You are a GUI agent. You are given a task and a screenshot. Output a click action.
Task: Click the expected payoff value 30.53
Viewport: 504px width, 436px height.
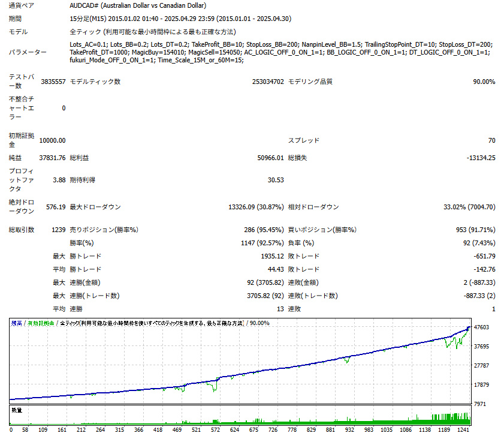[276, 180]
